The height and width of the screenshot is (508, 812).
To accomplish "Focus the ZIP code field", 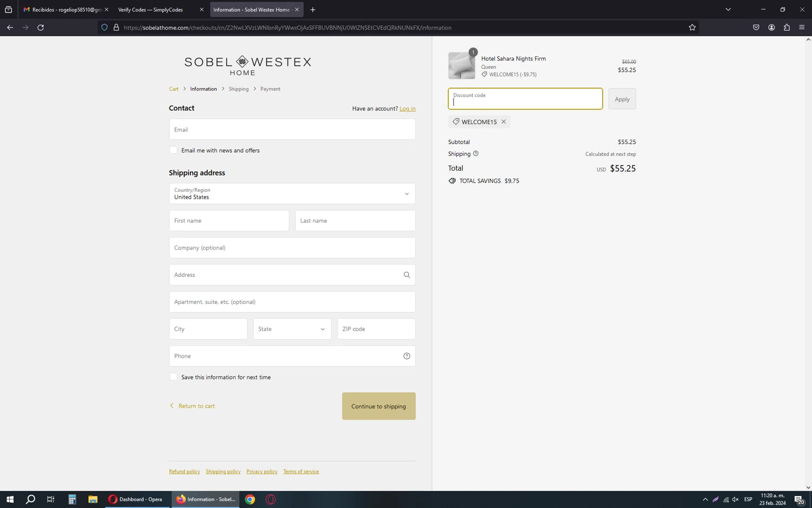I will pyautogui.click(x=376, y=329).
